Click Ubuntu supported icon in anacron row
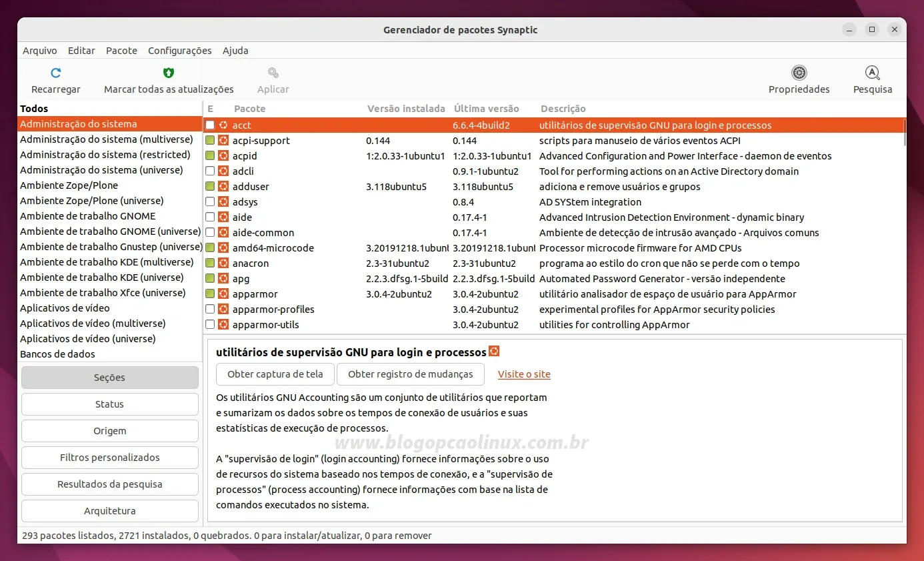This screenshot has width=924, height=561. pyautogui.click(x=223, y=263)
